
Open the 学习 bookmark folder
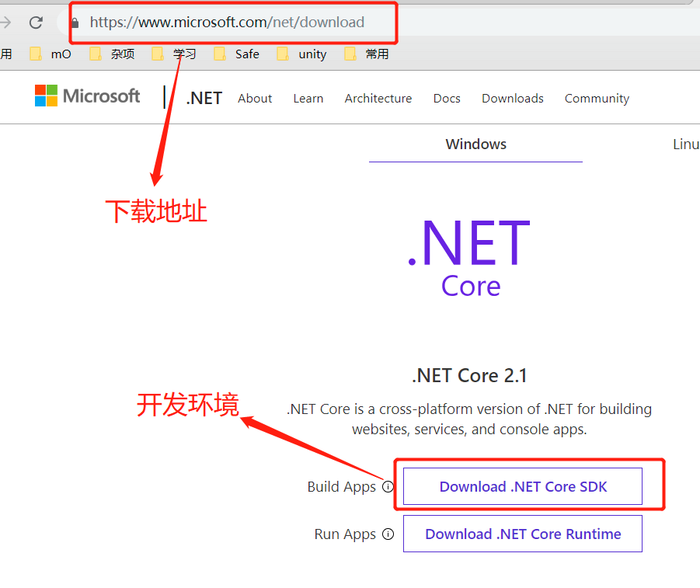tap(174, 54)
